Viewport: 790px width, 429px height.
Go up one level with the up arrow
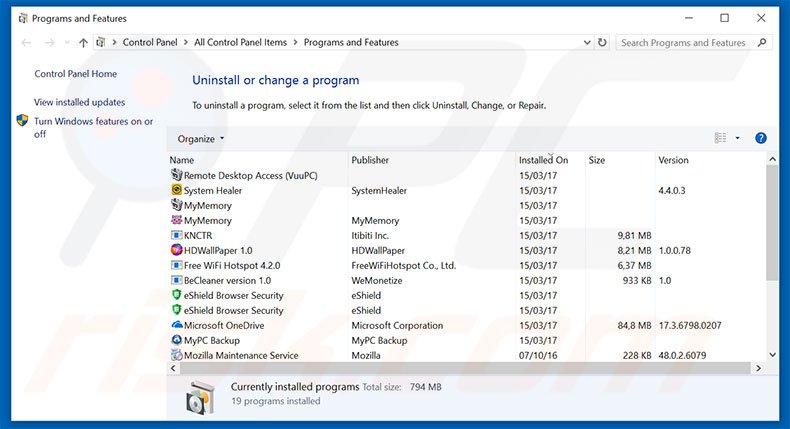[83, 43]
